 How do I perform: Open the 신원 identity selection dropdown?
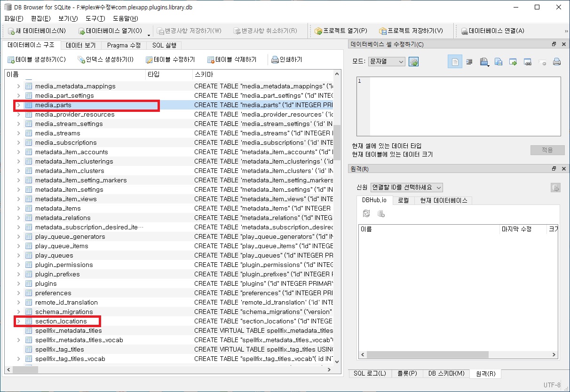pyautogui.click(x=406, y=188)
